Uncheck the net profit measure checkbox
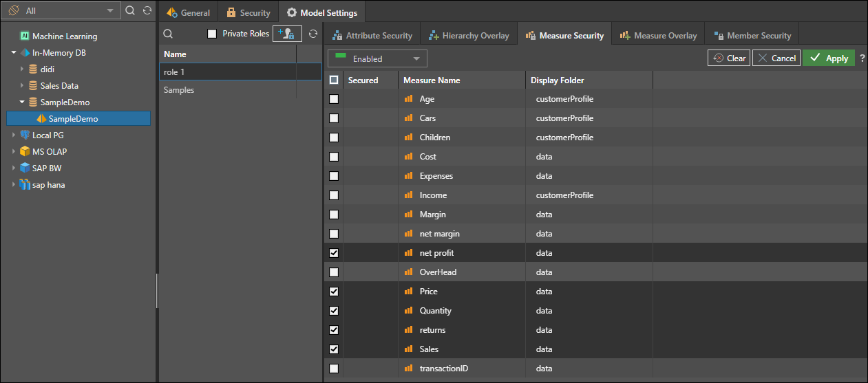868x383 pixels. pyautogui.click(x=334, y=253)
